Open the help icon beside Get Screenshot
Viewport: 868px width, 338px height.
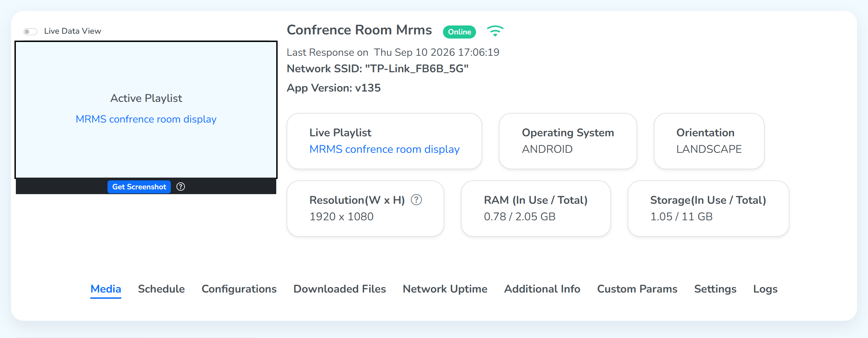(x=181, y=187)
